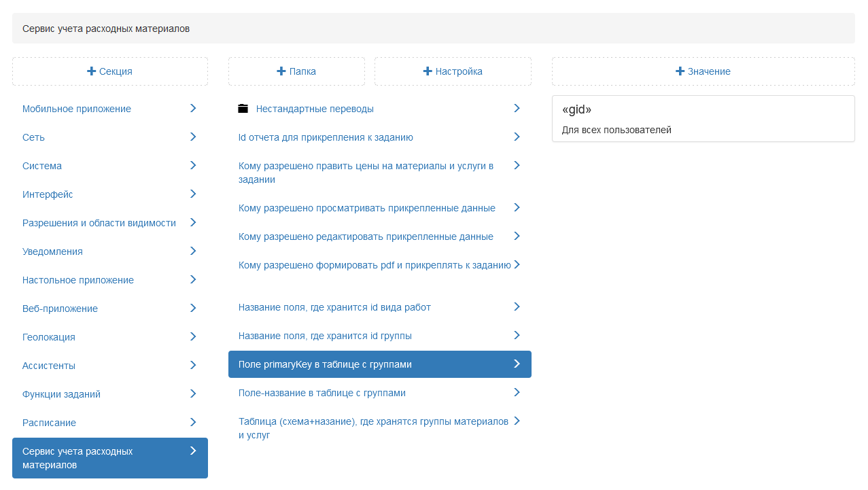Click the plus icon beside Настройка

[428, 71]
